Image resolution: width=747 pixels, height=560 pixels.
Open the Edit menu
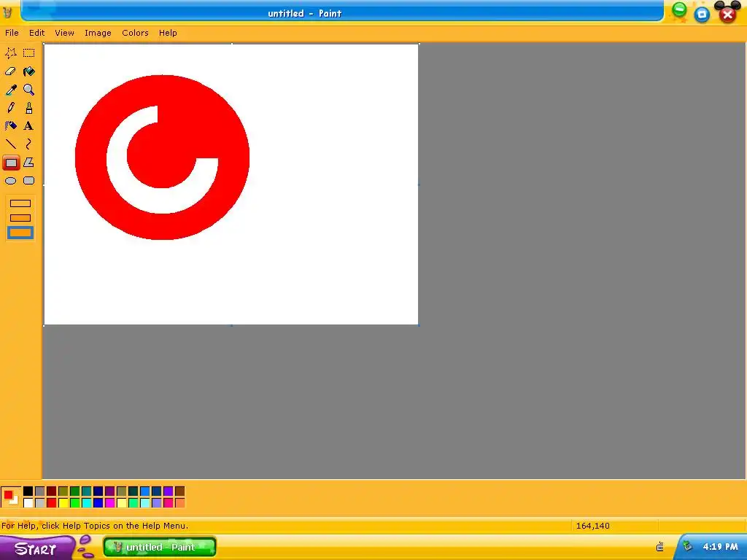click(x=36, y=33)
